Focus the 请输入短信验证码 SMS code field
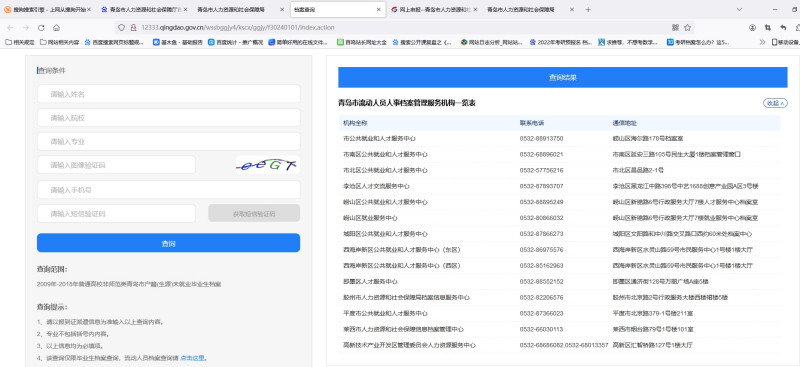This screenshot has height=367, width=800. (x=116, y=213)
